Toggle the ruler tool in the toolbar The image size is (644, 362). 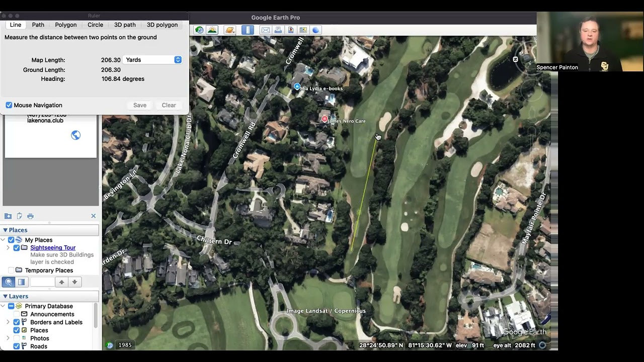pos(248,30)
